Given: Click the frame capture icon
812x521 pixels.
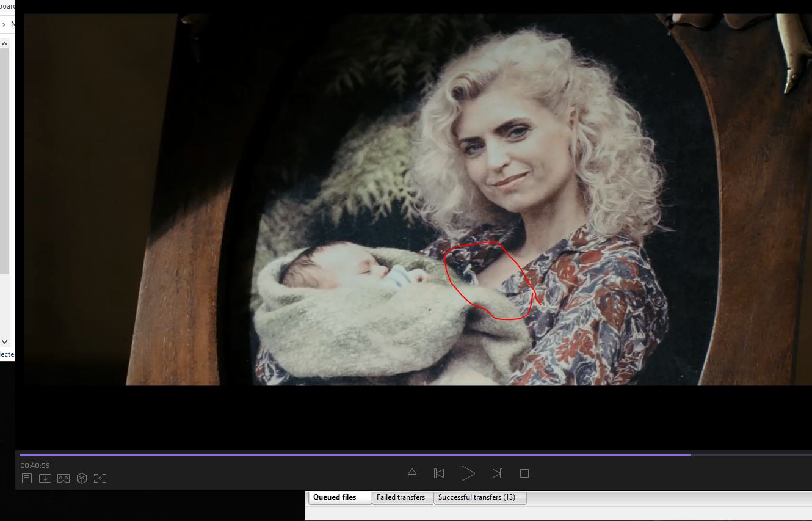Looking at the screenshot, I should coord(100,478).
